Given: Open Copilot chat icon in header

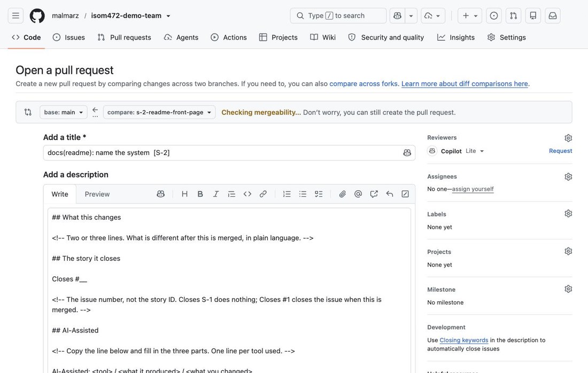Looking at the screenshot, I should (398, 15).
